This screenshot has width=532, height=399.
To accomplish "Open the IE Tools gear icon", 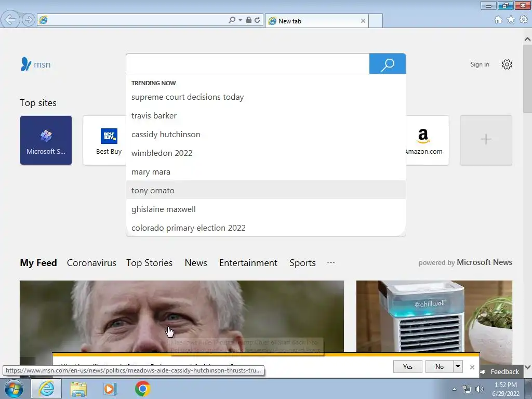I will (x=524, y=20).
